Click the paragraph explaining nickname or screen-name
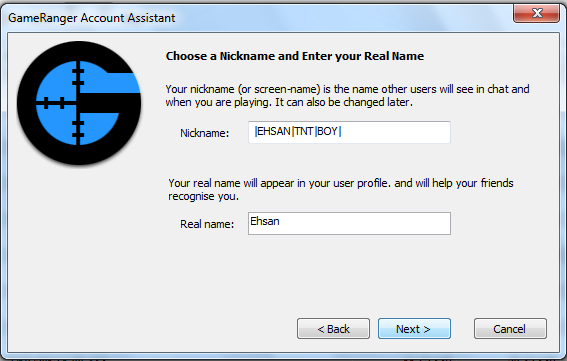Image resolution: width=567 pixels, height=361 pixels. (347, 95)
